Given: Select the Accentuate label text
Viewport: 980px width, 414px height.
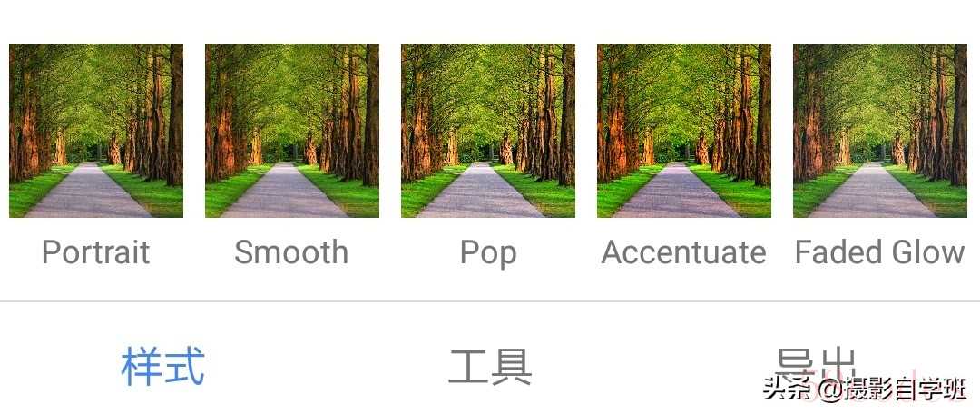Looking at the screenshot, I should [x=684, y=252].
